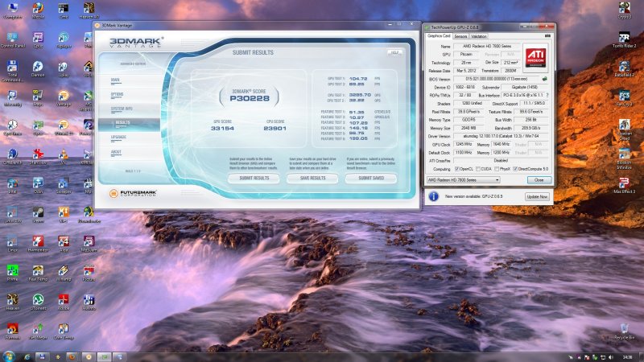
Task: Toggle the DirectCompute 5.0 checkbox
Action: coord(515,169)
